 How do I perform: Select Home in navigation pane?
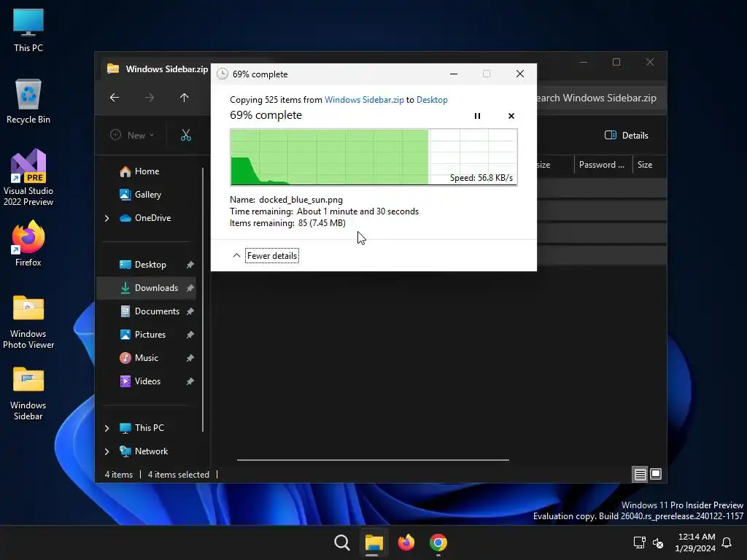[x=147, y=171]
